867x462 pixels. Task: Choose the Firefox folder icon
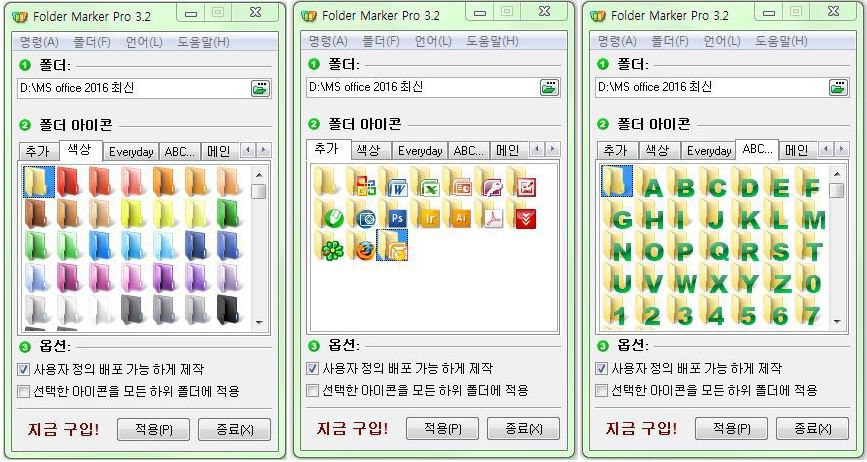coord(362,245)
